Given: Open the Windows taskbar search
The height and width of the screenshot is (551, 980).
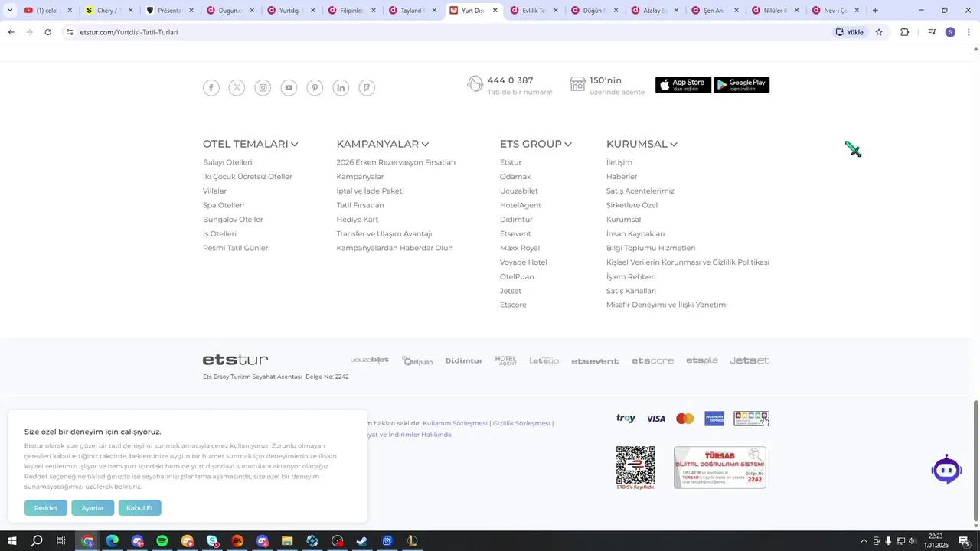Looking at the screenshot, I should pyautogui.click(x=36, y=541).
